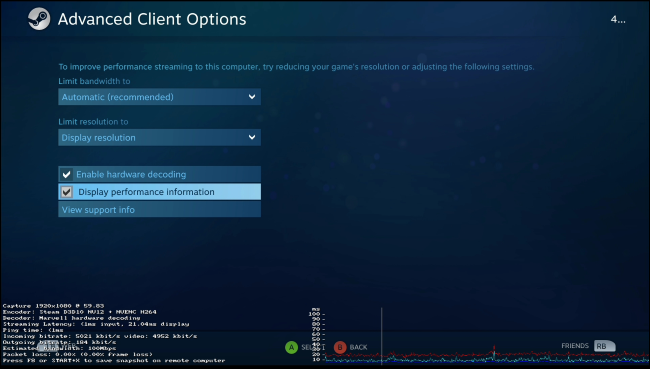Click the performance tip text line
This screenshot has width=650, height=369.
click(x=296, y=67)
